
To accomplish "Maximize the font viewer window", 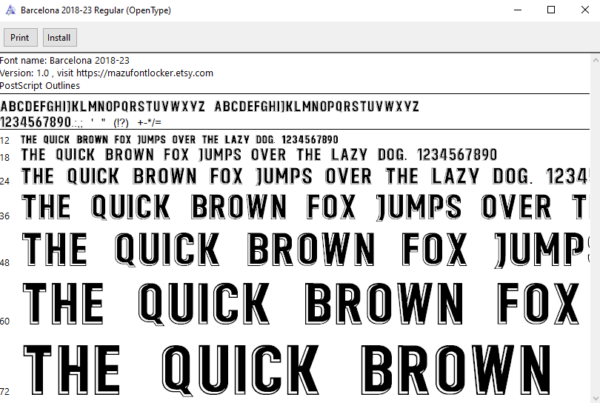I will point(551,10).
